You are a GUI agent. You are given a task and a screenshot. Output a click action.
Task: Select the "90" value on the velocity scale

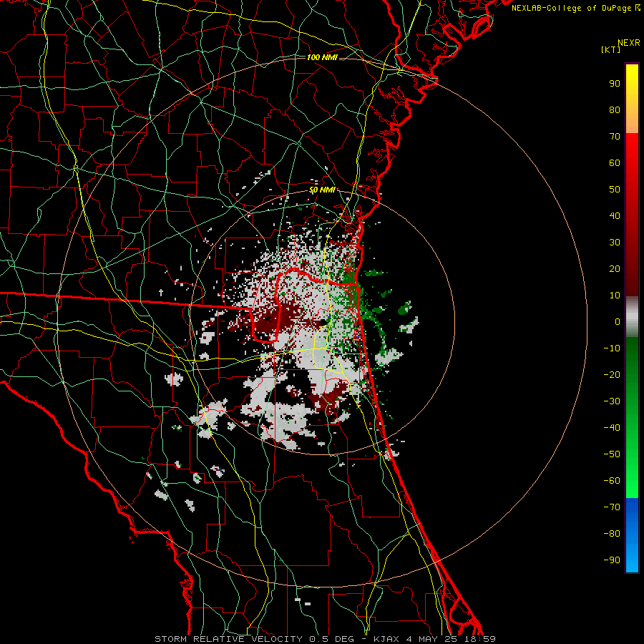tap(615, 84)
